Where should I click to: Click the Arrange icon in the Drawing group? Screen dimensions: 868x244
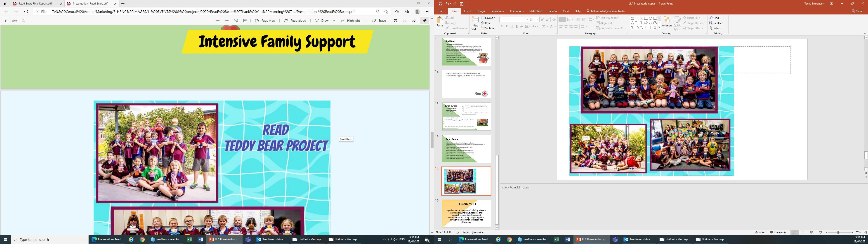(667, 22)
